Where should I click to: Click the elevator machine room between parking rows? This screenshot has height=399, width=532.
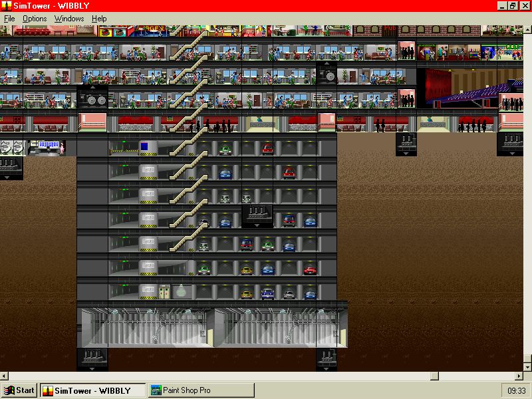pos(257,215)
